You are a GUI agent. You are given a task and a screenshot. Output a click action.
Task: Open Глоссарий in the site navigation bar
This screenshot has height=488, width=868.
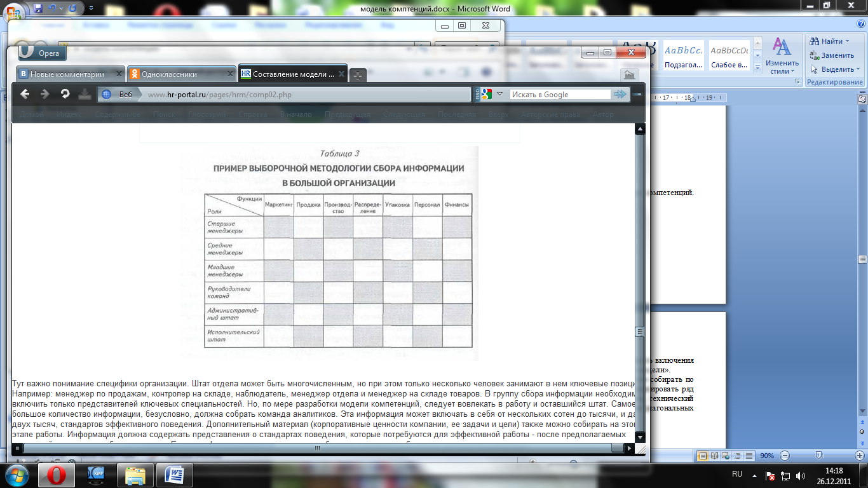(207, 114)
